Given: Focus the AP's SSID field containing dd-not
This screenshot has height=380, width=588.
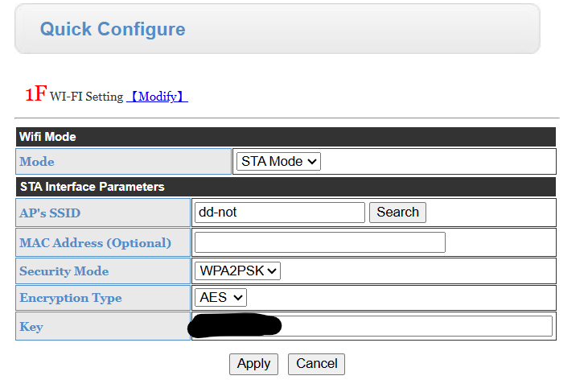Looking at the screenshot, I should tap(279, 213).
